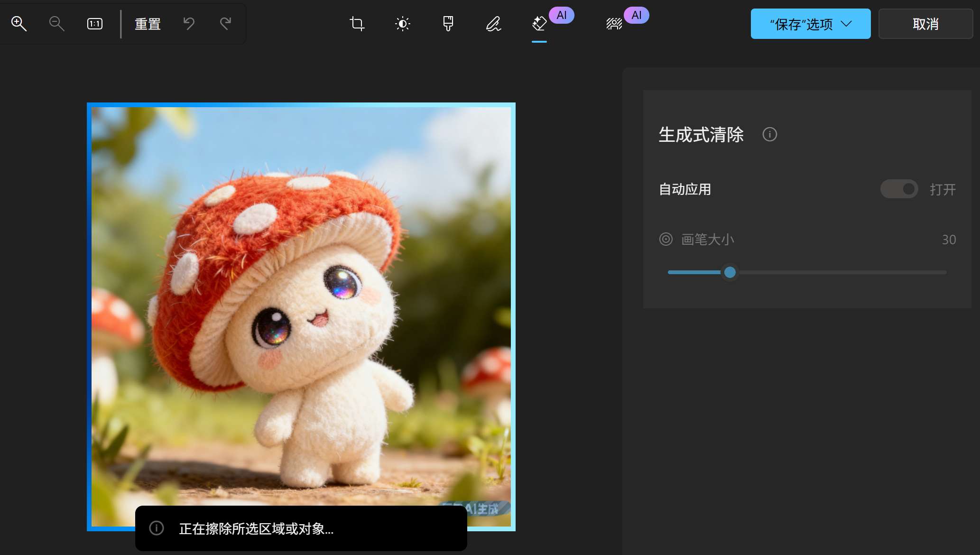Open the "保存"选项 dropdown
This screenshot has width=980, height=555.
(x=810, y=24)
